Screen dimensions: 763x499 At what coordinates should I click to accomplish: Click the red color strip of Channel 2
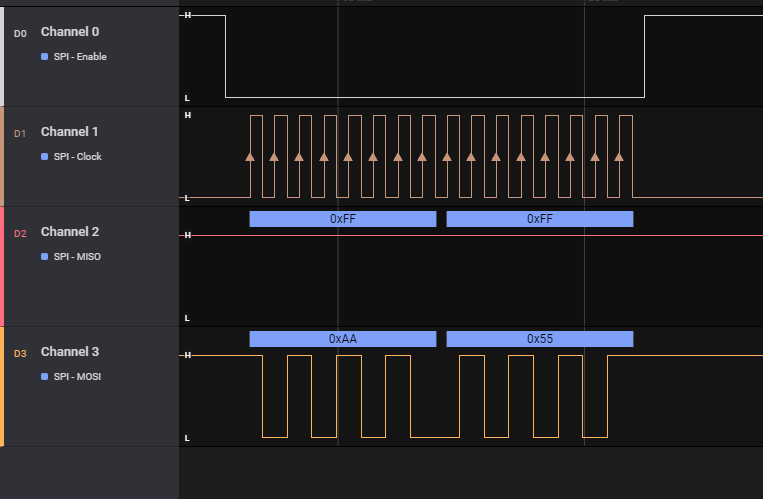click(2, 266)
